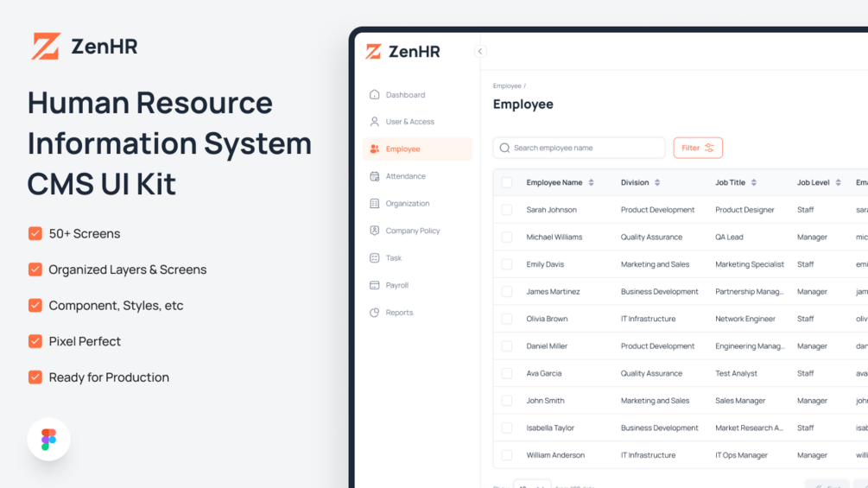Click the Attendance calendar icon
This screenshot has height=488, width=868.
point(374,176)
